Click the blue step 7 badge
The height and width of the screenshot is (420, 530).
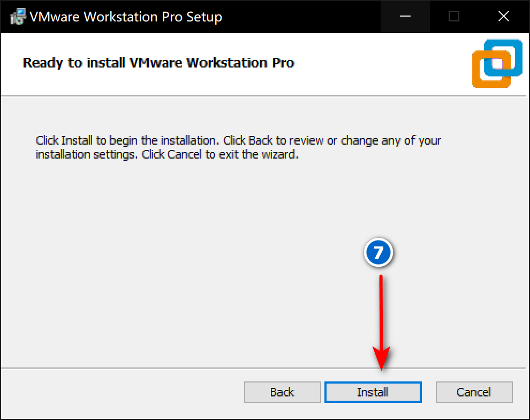click(x=379, y=252)
